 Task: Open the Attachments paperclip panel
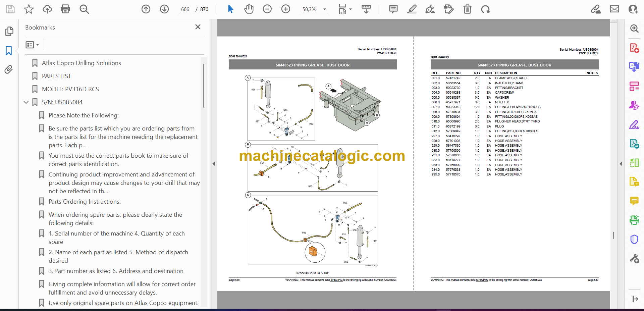pos(9,69)
